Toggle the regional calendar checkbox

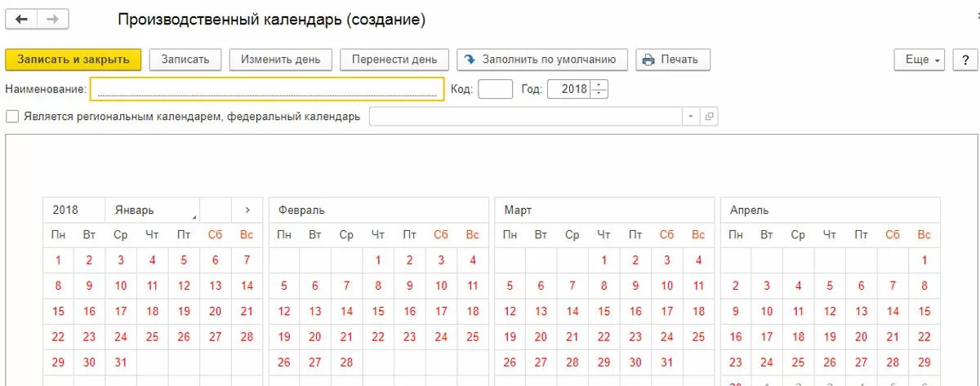12,117
